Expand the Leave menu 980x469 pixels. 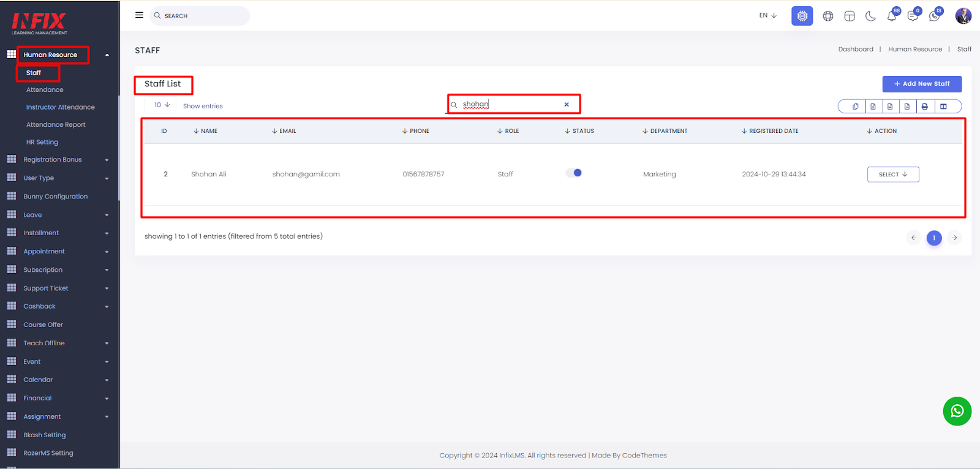click(x=107, y=215)
